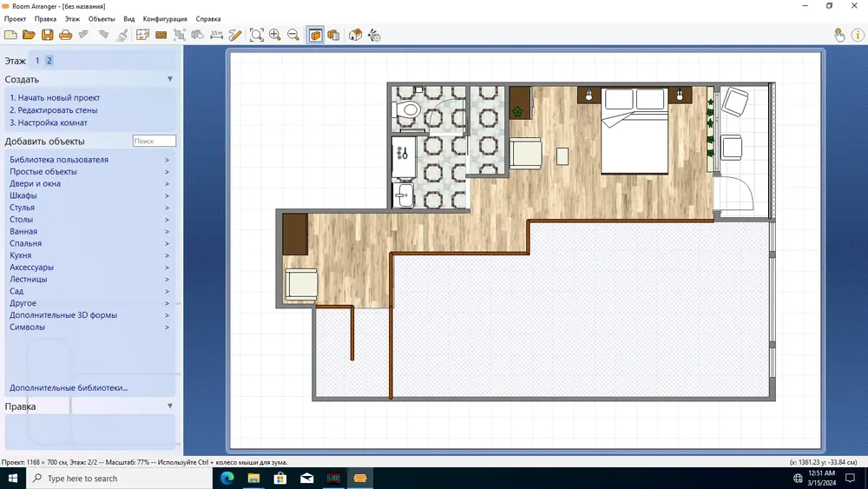Expand the Спальня objects category
Viewport: 868px width, 489px height.
[89, 243]
